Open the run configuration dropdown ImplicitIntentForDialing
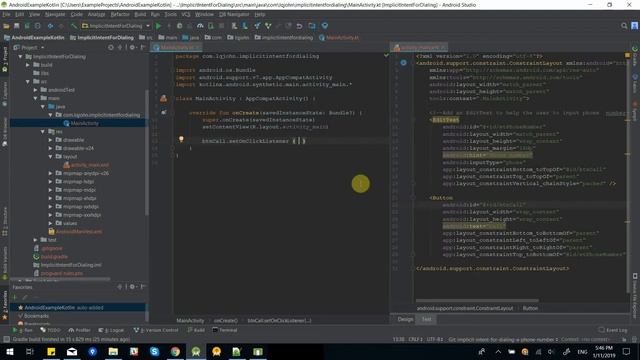 coord(116,26)
